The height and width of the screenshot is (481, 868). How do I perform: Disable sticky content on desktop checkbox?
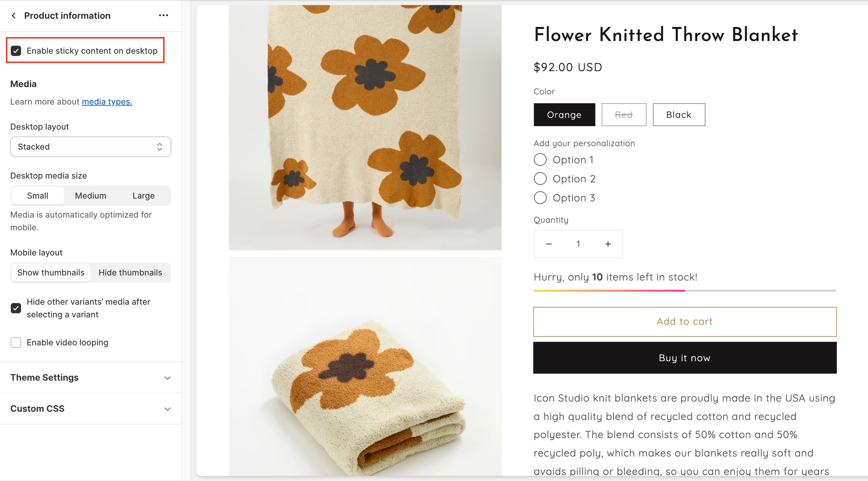tap(16, 51)
